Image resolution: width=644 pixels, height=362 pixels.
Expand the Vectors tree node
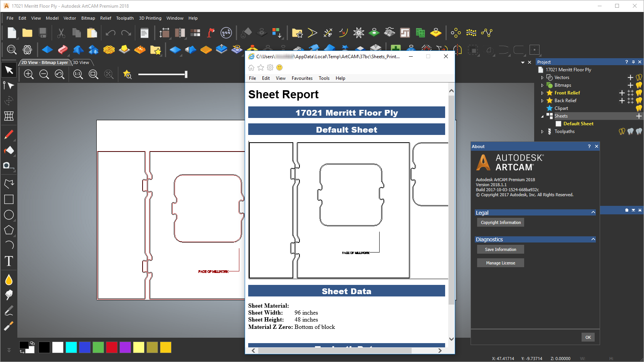(x=542, y=77)
